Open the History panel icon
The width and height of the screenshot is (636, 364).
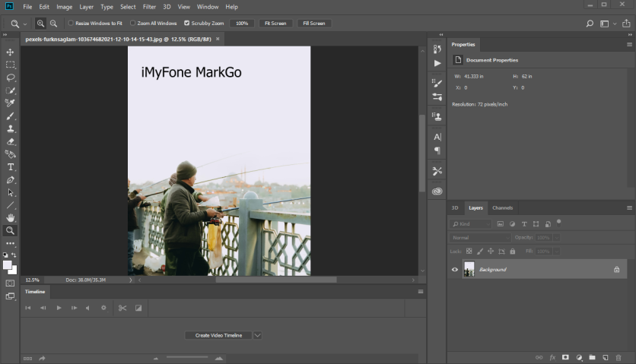point(437,49)
